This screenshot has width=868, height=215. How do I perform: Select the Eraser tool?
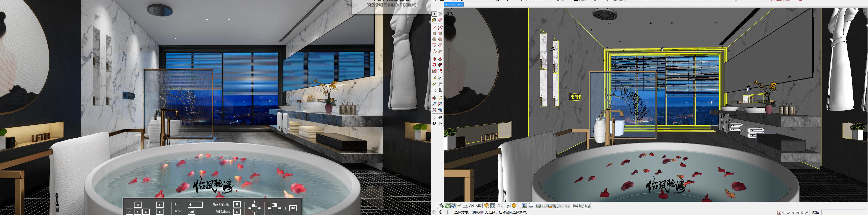point(440,20)
